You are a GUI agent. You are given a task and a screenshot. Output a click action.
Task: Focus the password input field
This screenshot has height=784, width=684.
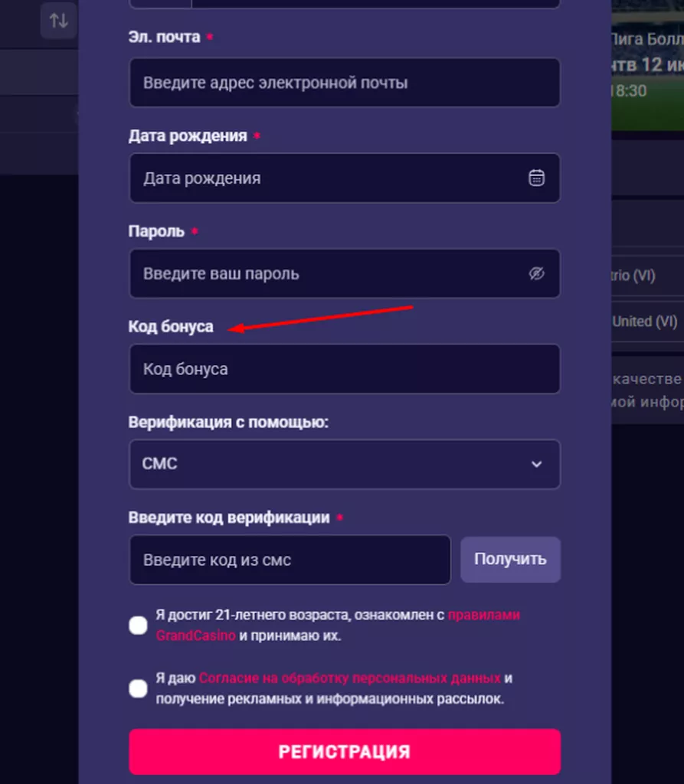pos(329,273)
